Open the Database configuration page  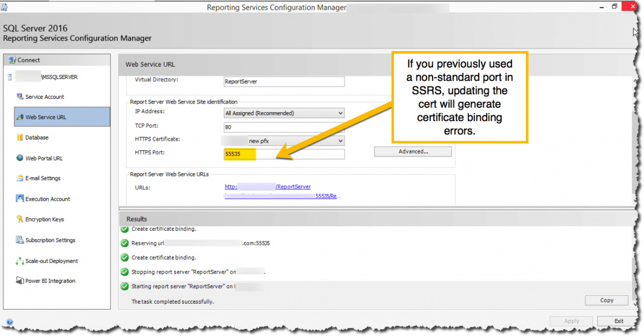38,137
